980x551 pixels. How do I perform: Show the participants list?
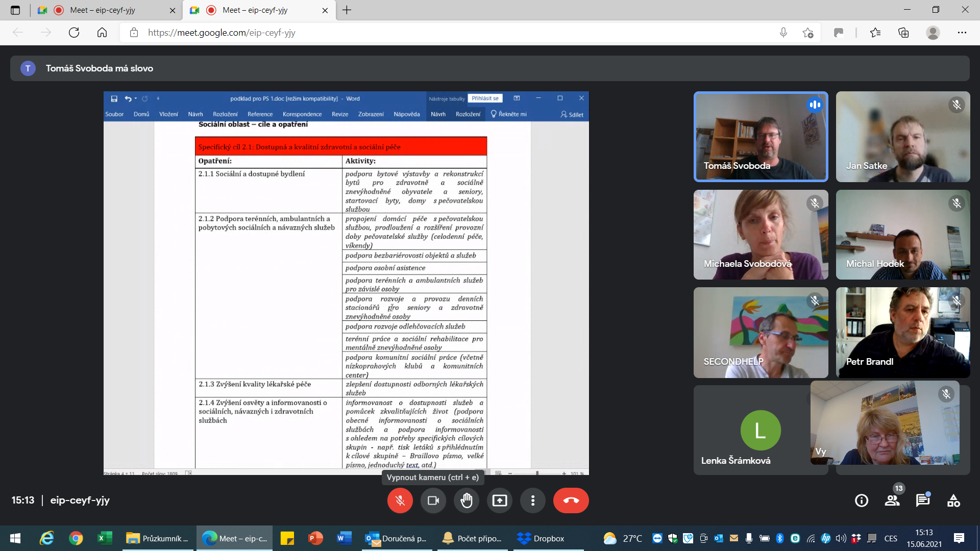click(892, 500)
